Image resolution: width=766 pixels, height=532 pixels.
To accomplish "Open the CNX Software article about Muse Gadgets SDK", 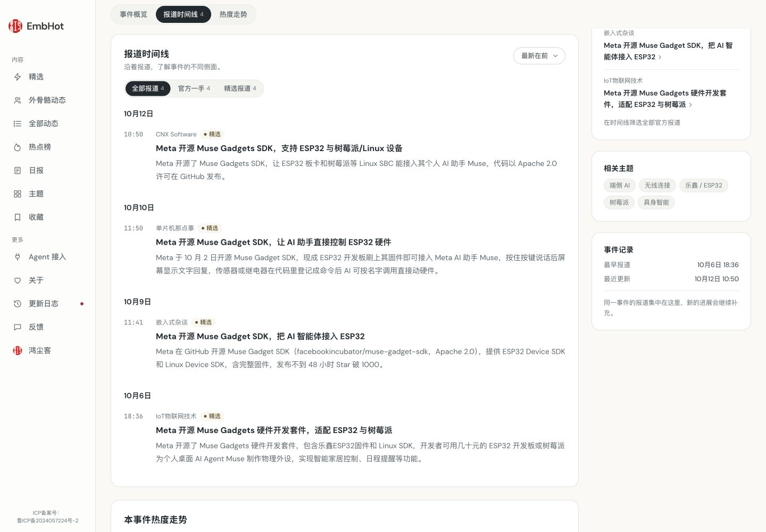I will click(279, 148).
